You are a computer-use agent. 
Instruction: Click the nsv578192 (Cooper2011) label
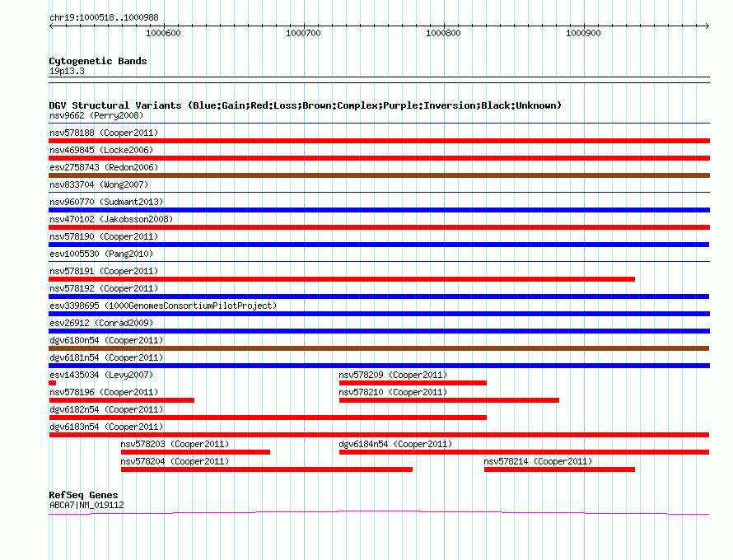point(104,288)
